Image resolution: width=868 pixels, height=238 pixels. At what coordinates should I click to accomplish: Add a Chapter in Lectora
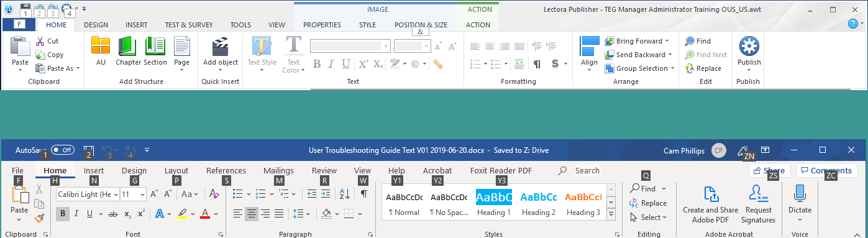[x=128, y=52]
